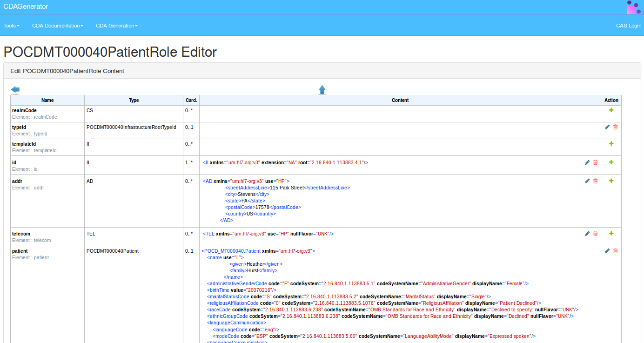Add a new templateId element

[611, 144]
